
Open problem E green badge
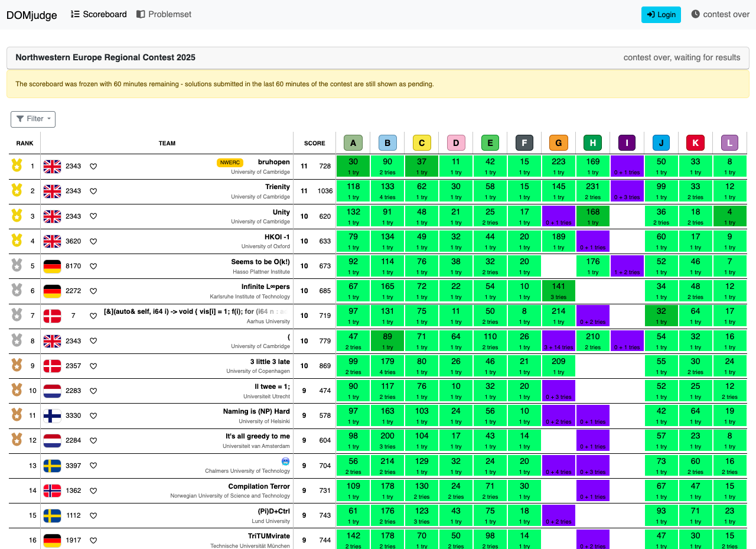tap(490, 142)
